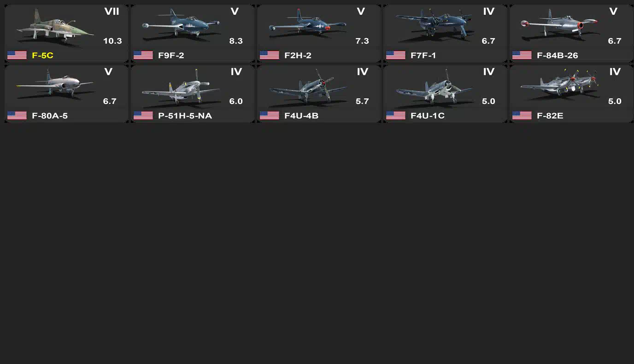Select the F-5C aircraft thumbnail
Image resolution: width=634 pixels, height=364 pixels.
55,27
